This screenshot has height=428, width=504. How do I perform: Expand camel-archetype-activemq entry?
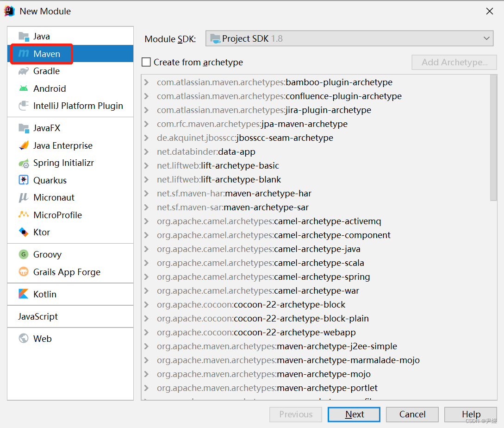coord(147,221)
